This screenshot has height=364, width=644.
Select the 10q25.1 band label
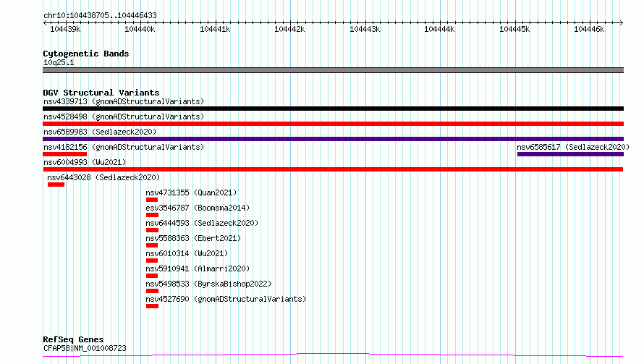coord(59,62)
